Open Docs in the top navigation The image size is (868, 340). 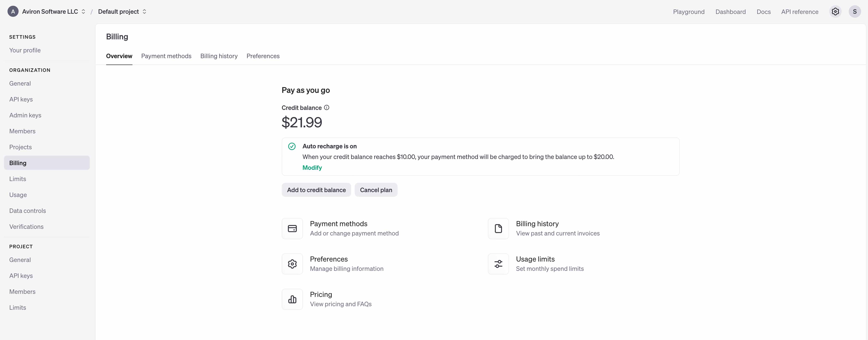763,12
